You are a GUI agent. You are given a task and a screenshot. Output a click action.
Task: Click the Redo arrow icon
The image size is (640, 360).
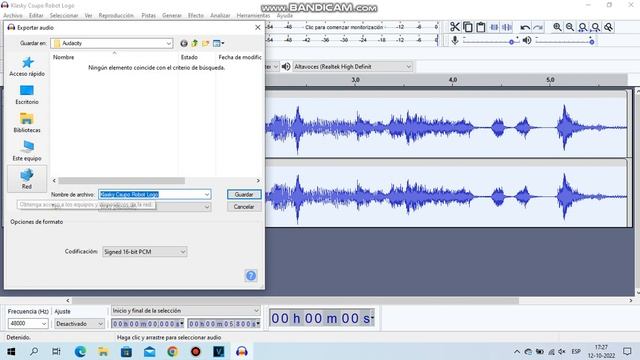click(x=538, y=27)
